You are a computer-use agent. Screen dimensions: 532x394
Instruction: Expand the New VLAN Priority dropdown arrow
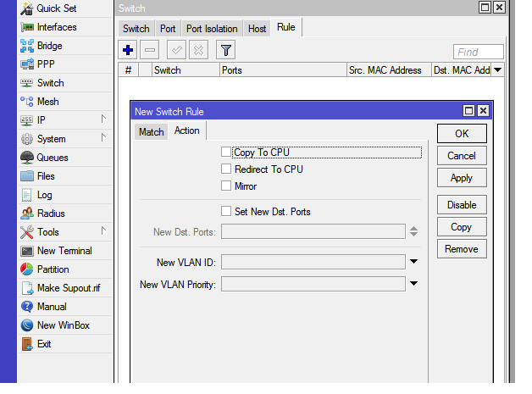click(x=413, y=284)
